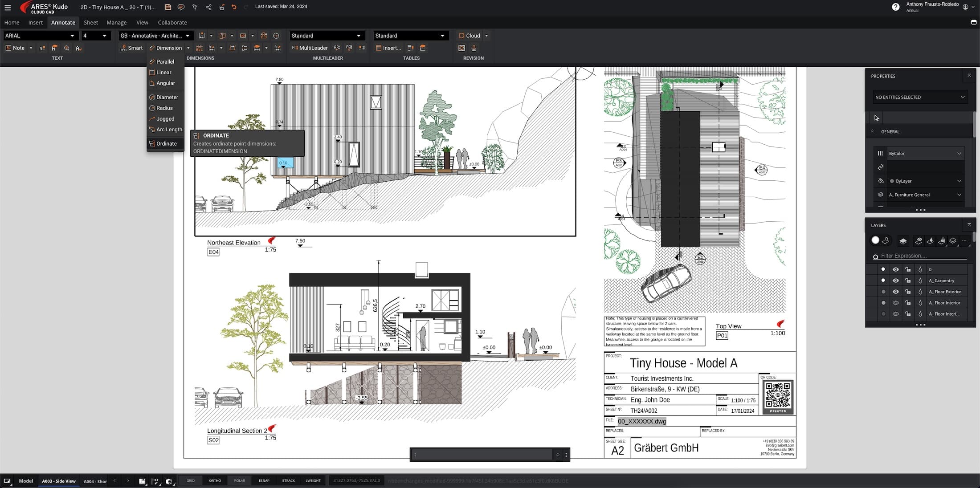The height and width of the screenshot is (488, 980).
Task: Open the ByLayer color dropdown swatch
Action: (925, 181)
